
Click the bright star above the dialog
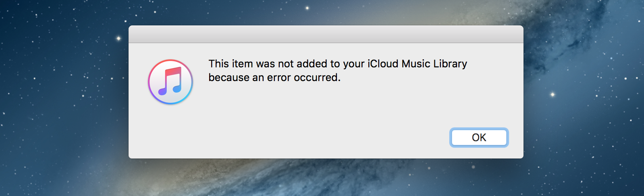tap(307, 8)
